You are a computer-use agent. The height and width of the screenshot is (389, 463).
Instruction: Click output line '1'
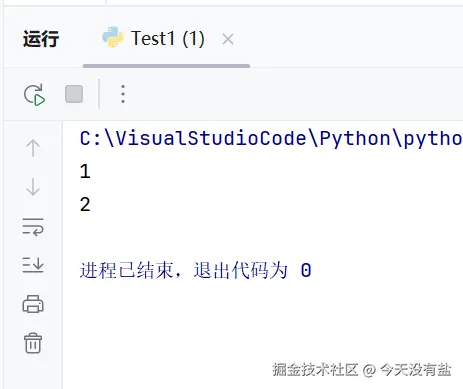[85, 172]
